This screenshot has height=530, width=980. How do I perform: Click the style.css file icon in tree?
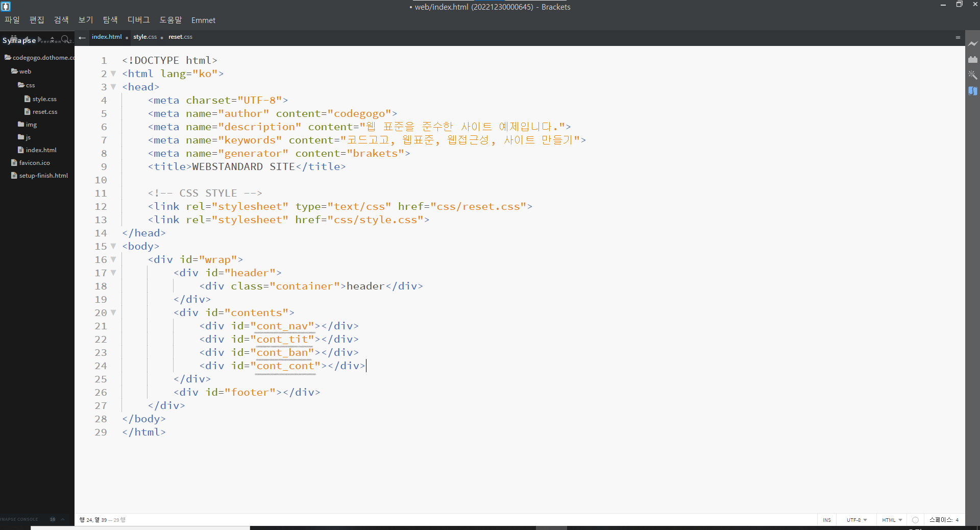pyautogui.click(x=28, y=99)
